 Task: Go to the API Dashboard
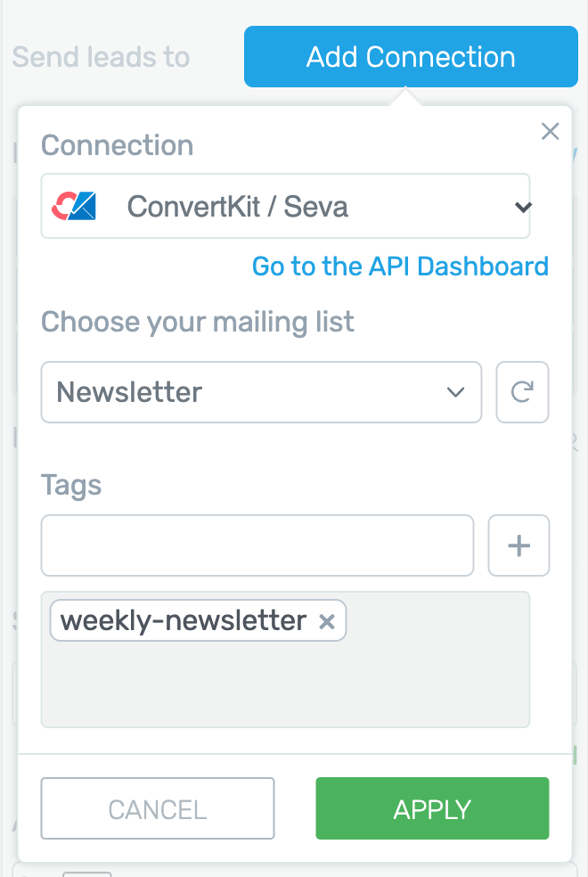coord(400,266)
